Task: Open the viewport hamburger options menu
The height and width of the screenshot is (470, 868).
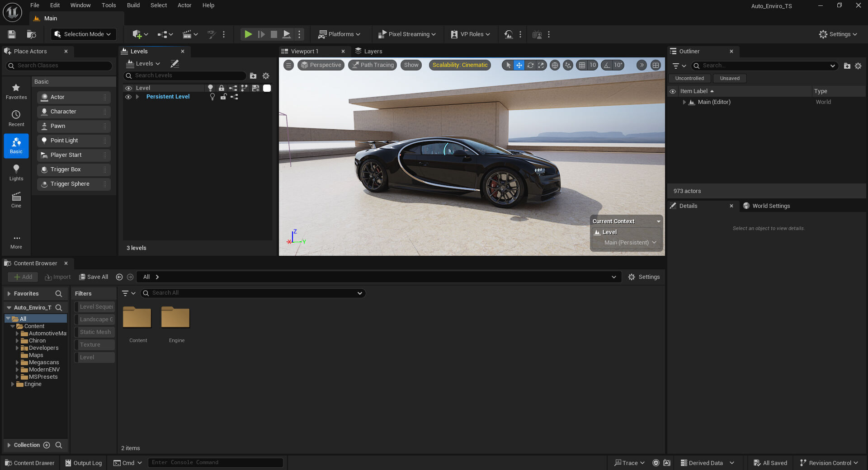Action: pyautogui.click(x=288, y=65)
